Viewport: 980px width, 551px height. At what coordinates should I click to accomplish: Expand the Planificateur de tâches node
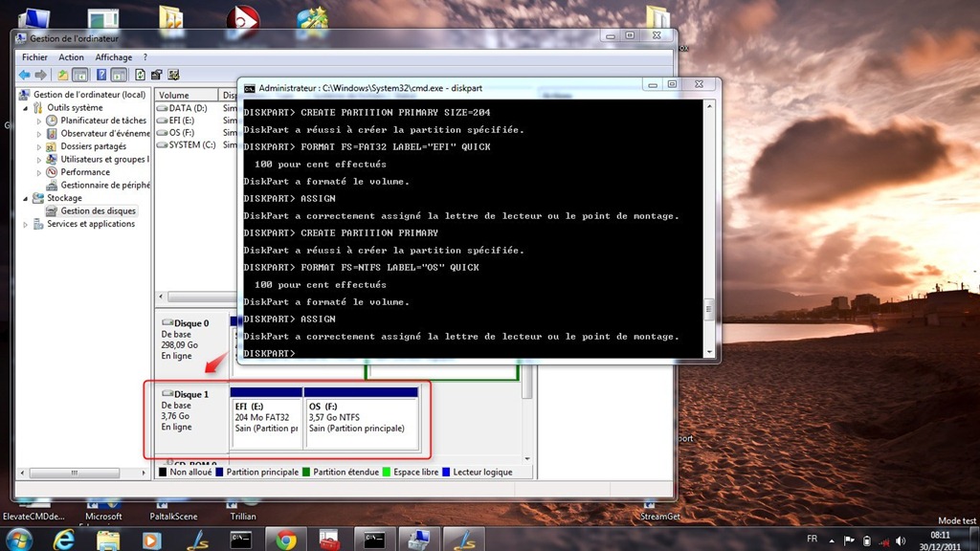pos(38,121)
